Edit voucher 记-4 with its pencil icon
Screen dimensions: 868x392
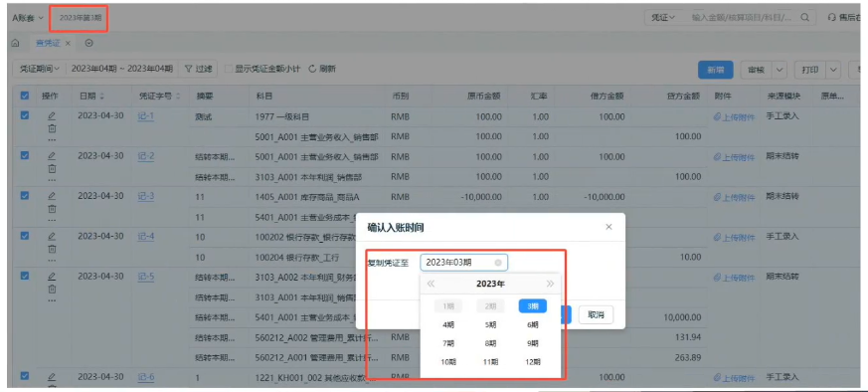click(52, 236)
